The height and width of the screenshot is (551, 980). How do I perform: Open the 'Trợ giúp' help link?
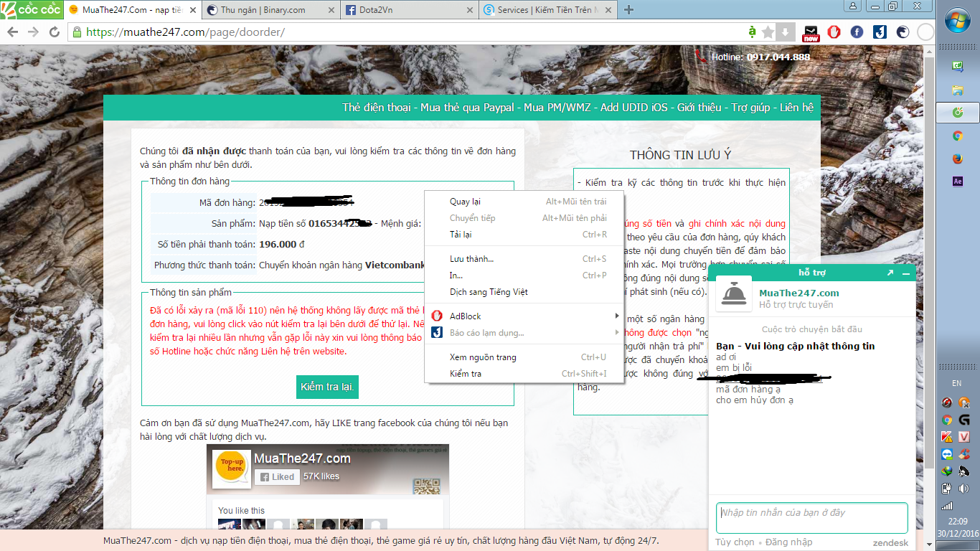click(x=750, y=108)
